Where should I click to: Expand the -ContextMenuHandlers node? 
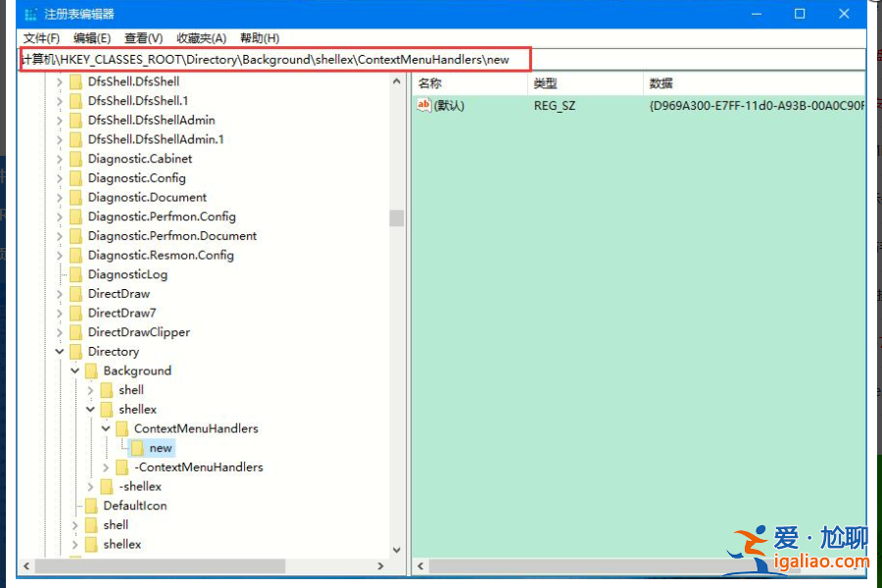coord(105,467)
